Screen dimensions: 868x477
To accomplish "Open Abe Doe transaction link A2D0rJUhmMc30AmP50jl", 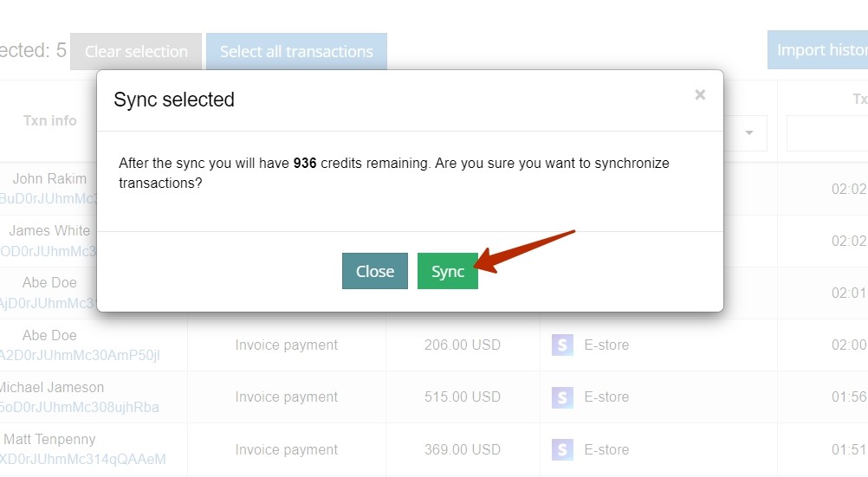I will coord(80,355).
